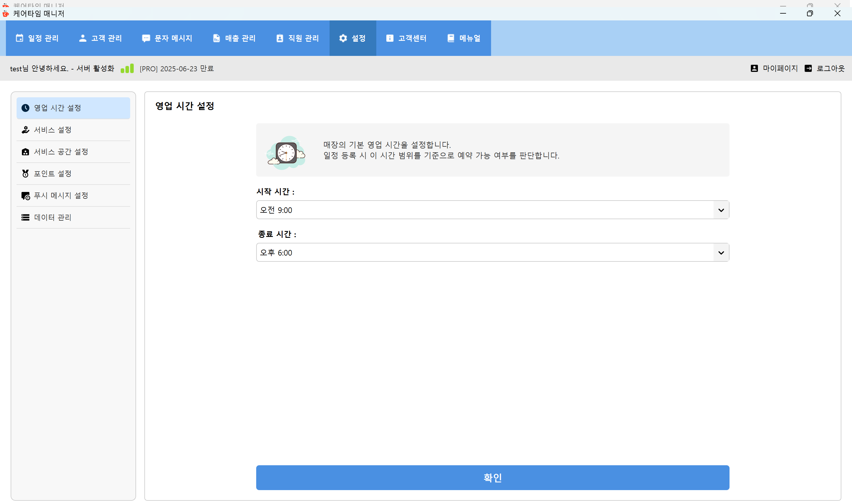Click the bell icon beside 푸시 메시지 설정
The height and width of the screenshot is (504, 852).
[x=26, y=195]
